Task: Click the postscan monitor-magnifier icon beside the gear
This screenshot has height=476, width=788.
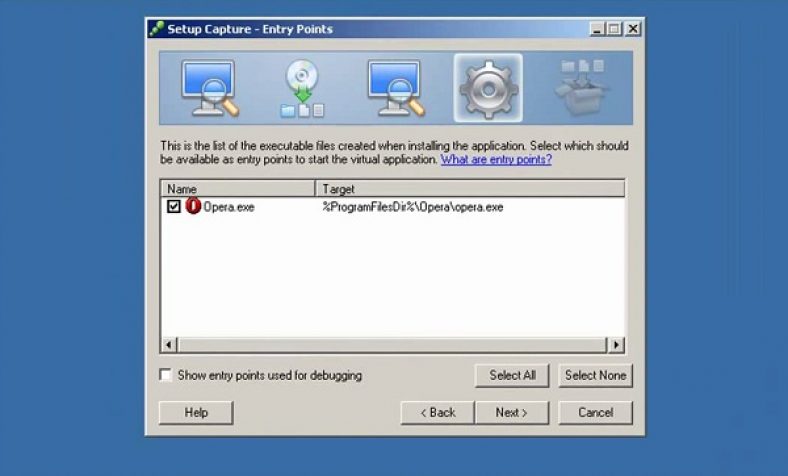Action: pos(396,88)
